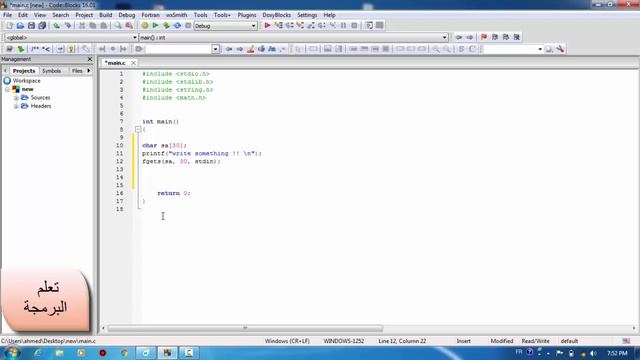Close the Management panel

click(x=90, y=59)
